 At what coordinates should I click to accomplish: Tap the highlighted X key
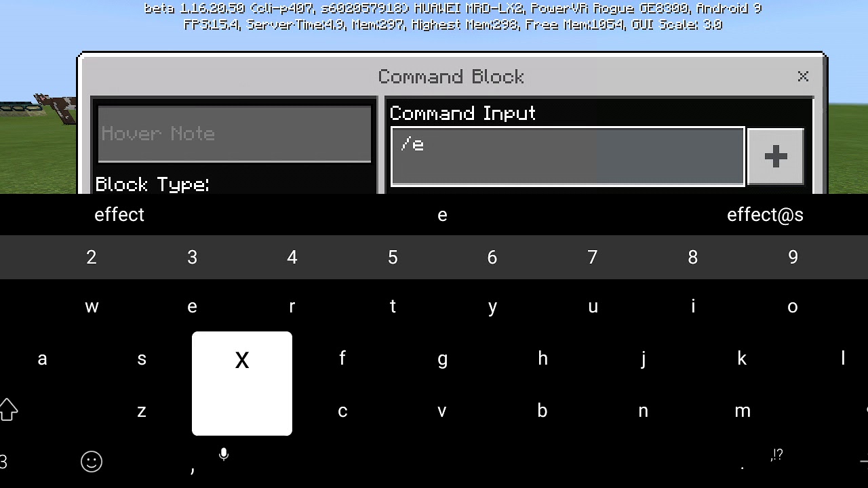click(242, 384)
